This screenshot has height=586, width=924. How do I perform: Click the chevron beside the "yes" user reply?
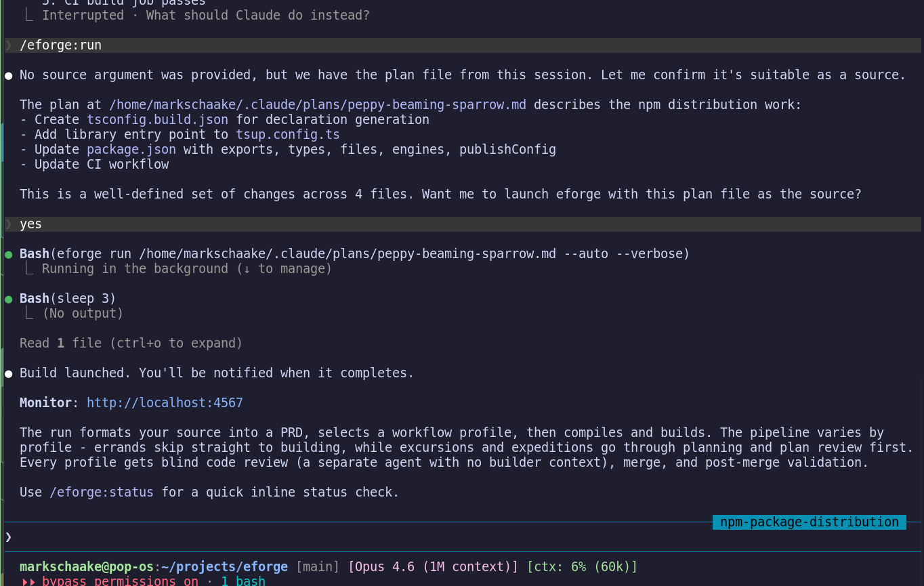(9, 224)
